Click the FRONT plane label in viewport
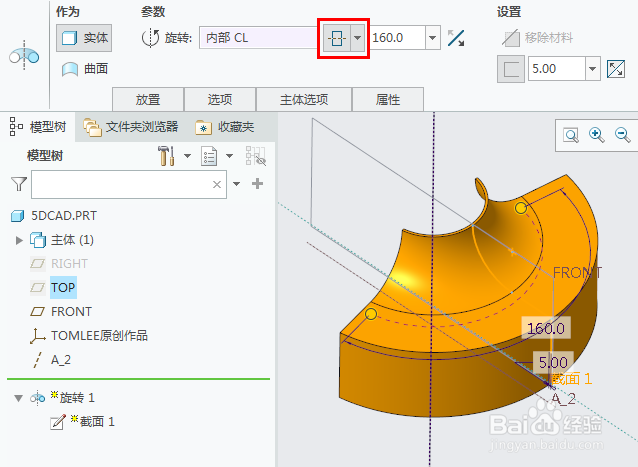638x467 pixels. pos(577,273)
